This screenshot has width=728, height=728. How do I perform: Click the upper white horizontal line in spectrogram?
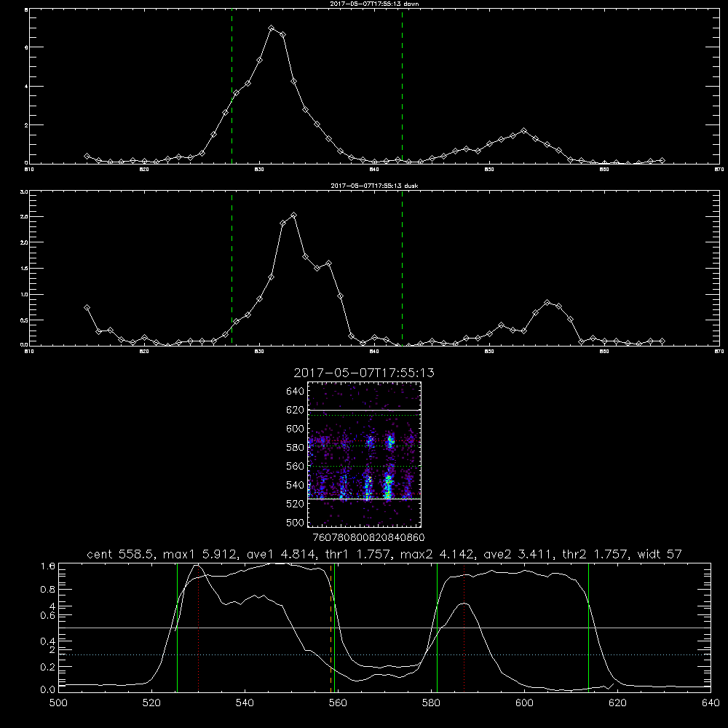[x=364, y=410]
